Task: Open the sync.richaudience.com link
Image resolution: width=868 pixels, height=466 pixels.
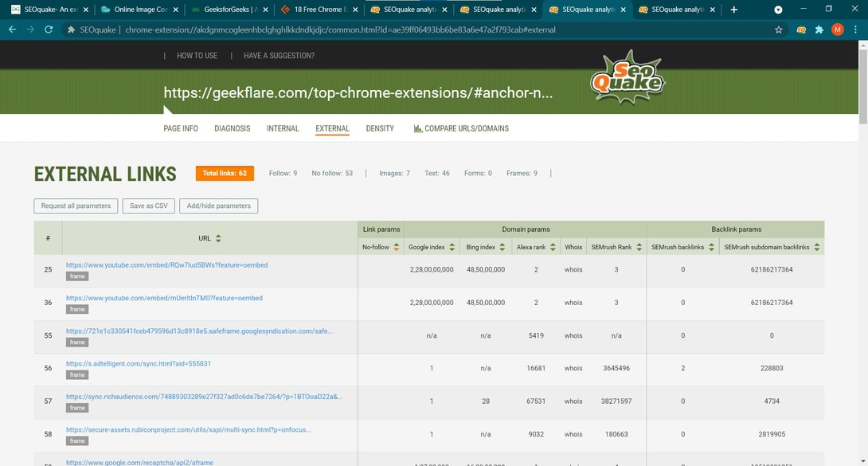Action: 205,396
